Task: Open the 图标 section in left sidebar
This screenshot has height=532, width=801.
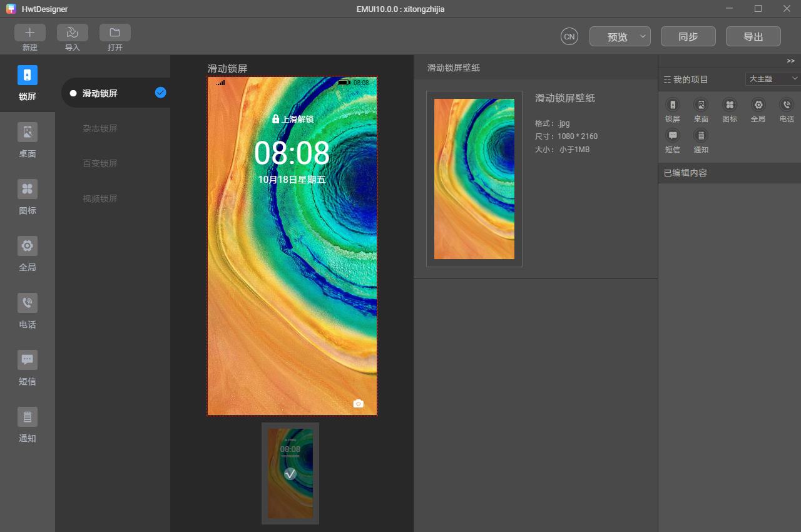Action: pos(28,189)
